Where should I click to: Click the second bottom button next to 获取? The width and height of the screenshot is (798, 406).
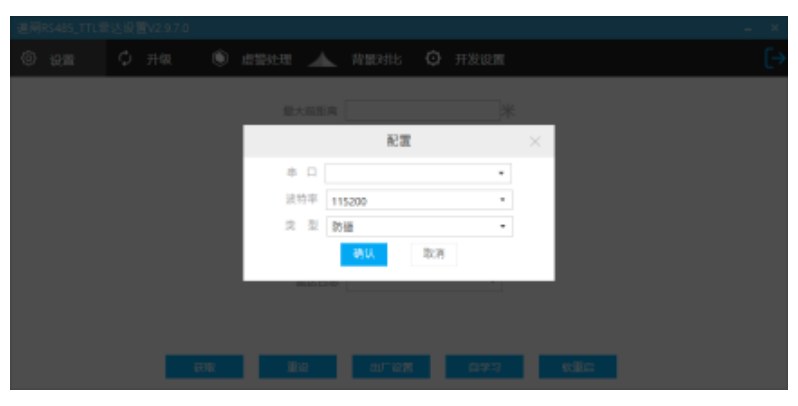point(298,367)
